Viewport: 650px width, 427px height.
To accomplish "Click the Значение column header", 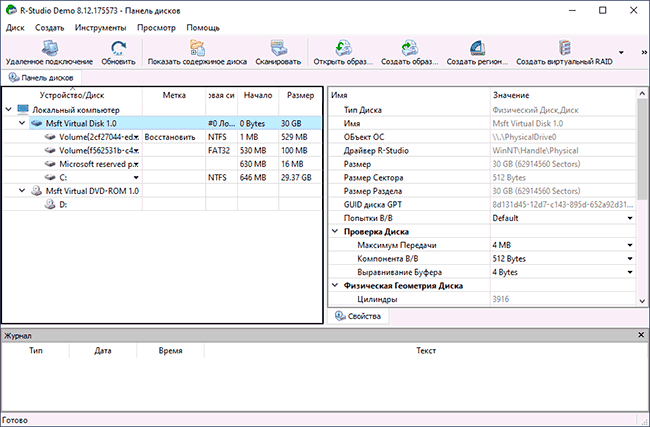I will point(563,95).
